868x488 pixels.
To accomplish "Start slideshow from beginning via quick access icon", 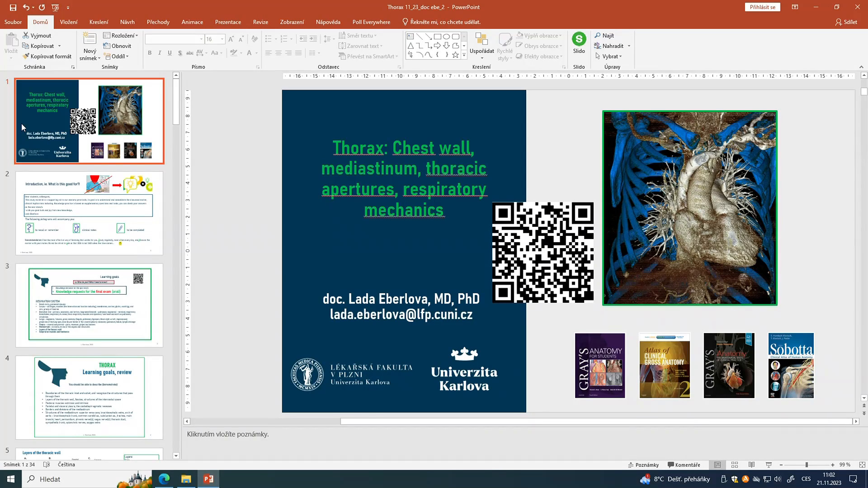I will pos(55,7).
